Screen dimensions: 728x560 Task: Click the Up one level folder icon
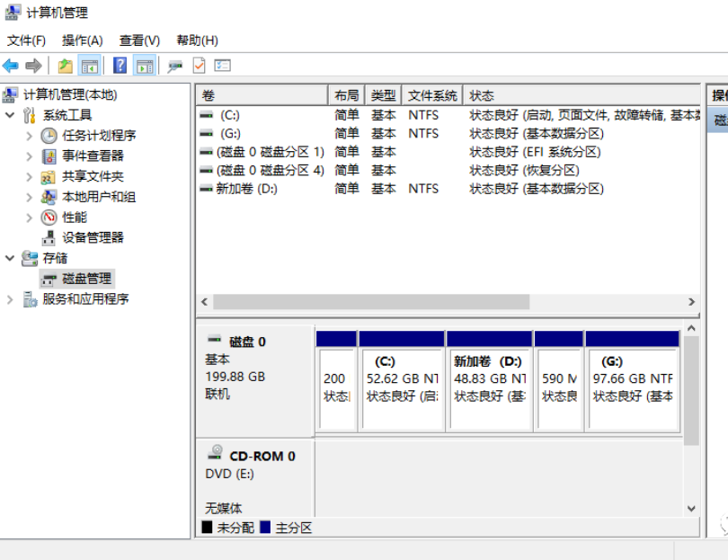[x=65, y=66]
